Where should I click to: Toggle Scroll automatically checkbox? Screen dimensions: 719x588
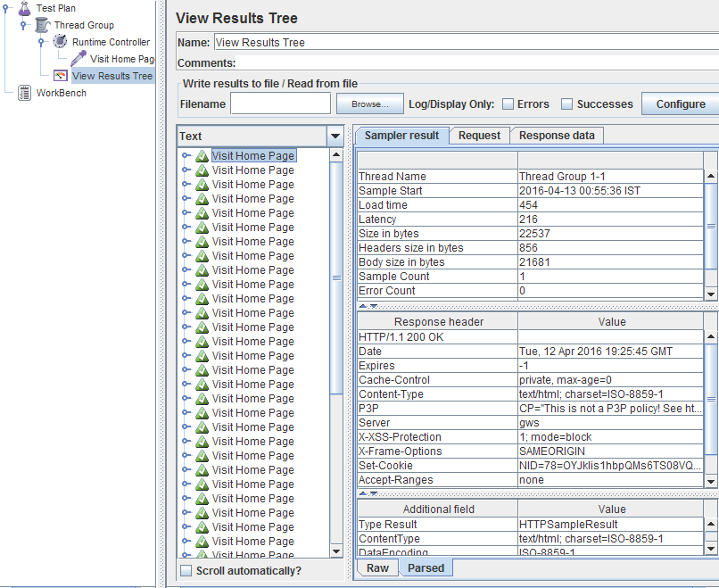(186, 570)
